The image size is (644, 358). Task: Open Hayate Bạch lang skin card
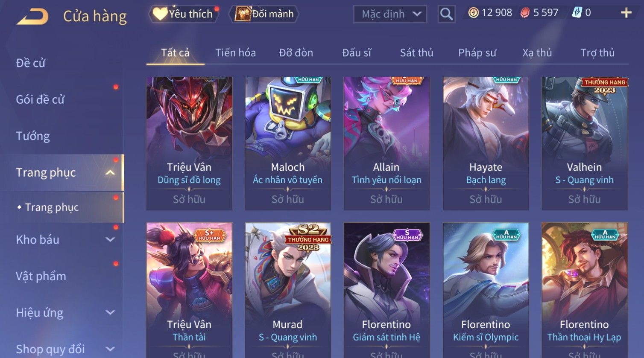coord(486,143)
